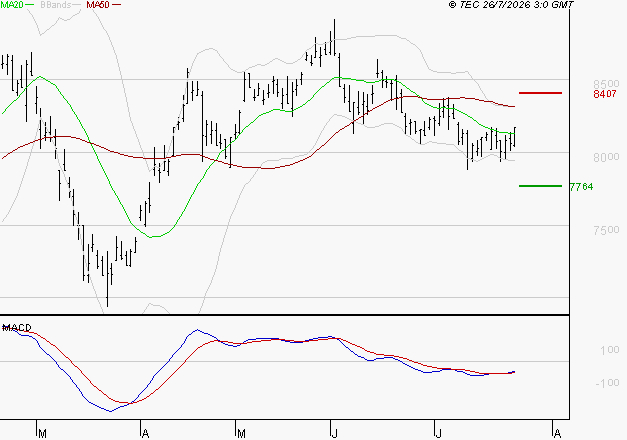Click the green 7764 price label
This screenshot has width=627, height=440.
[x=581, y=187]
